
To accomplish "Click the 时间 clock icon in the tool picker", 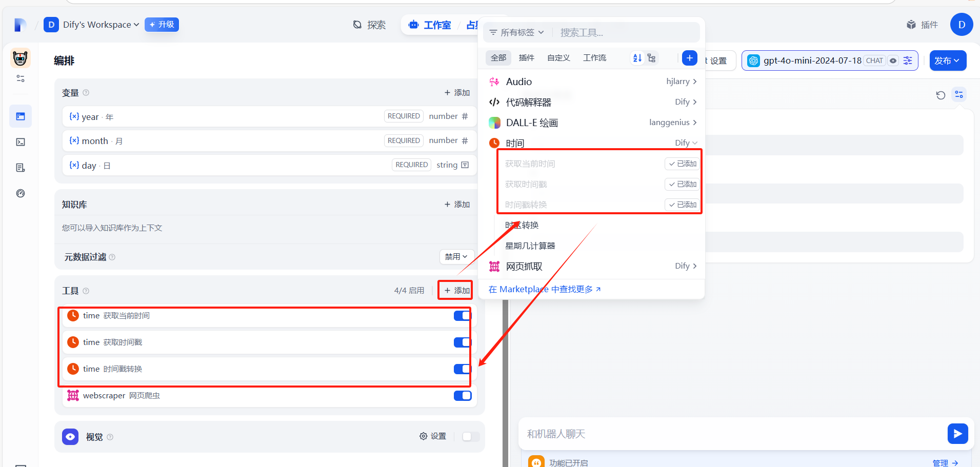I will [x=494, y=143].
